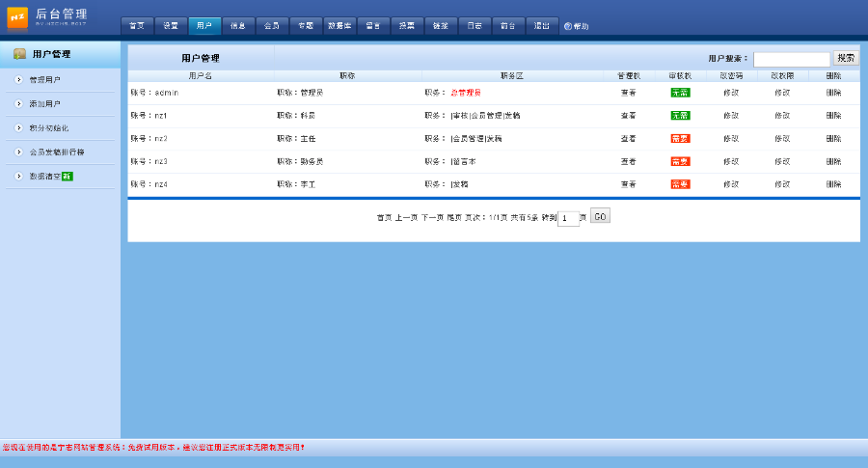The height and width of the screenshot is (468, 868).
Task: Click 查看 for the admin account
Action: point(628,93)
